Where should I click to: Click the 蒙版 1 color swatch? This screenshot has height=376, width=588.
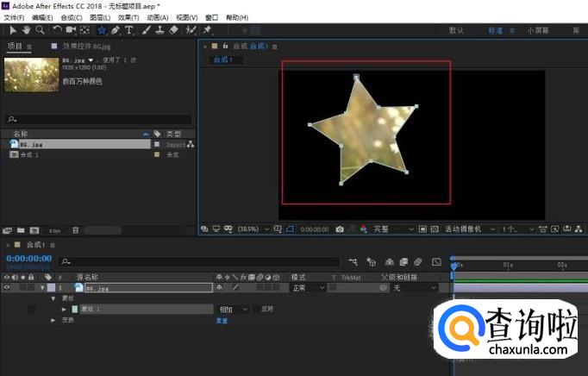click(x=74, y=309)
